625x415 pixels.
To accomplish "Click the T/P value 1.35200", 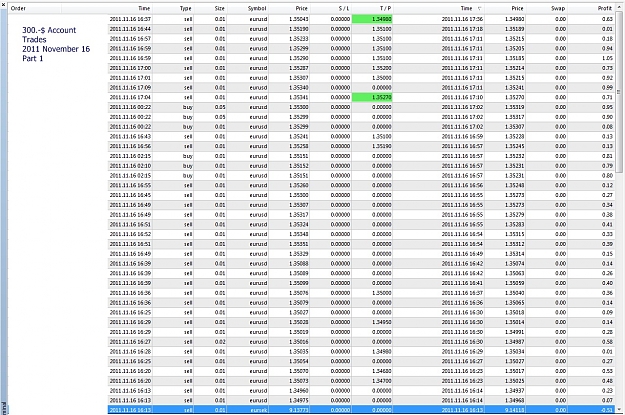I will coord(381,68).
